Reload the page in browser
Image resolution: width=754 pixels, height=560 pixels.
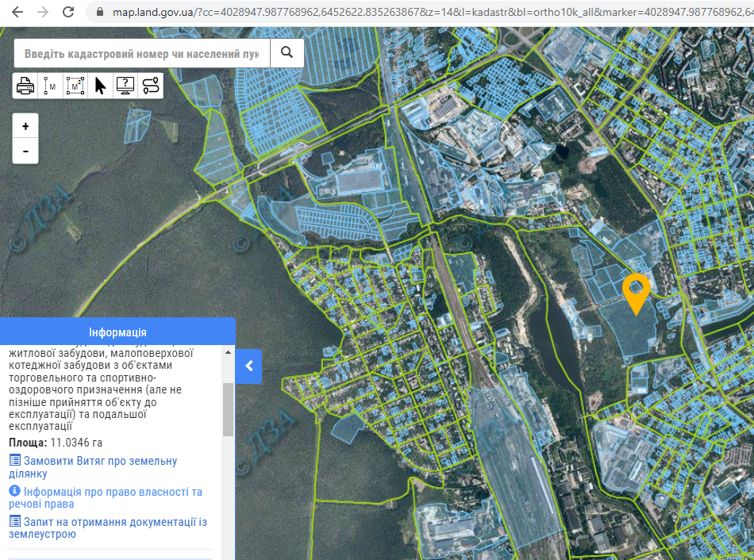click(68, 12)
